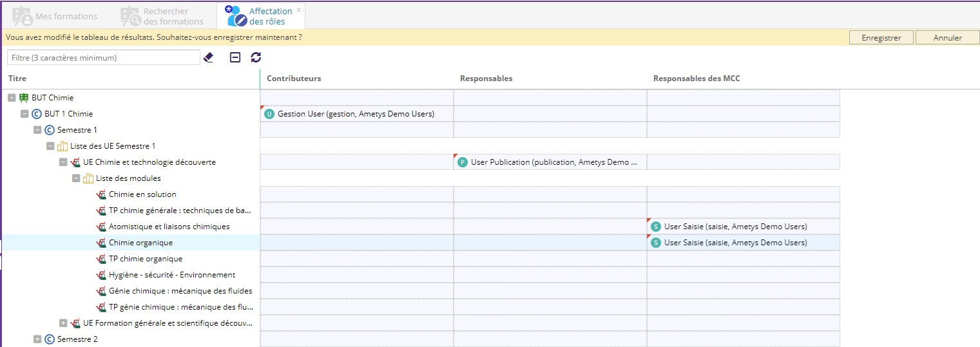
Task: Click the Atomistique et liaisons chimiques course icon
Action: point(101,227)
